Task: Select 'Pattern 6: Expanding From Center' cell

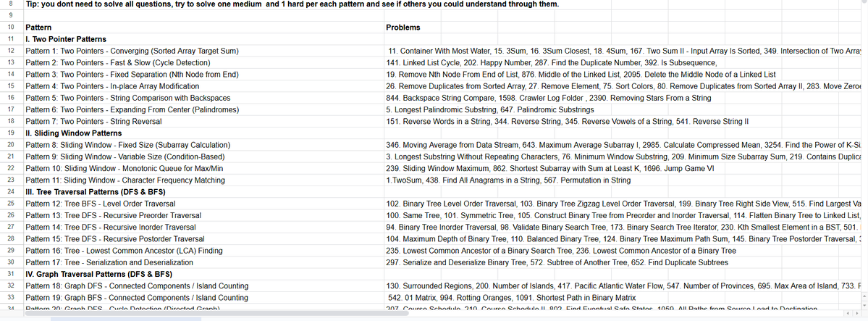Action: [x=204, y=109]
